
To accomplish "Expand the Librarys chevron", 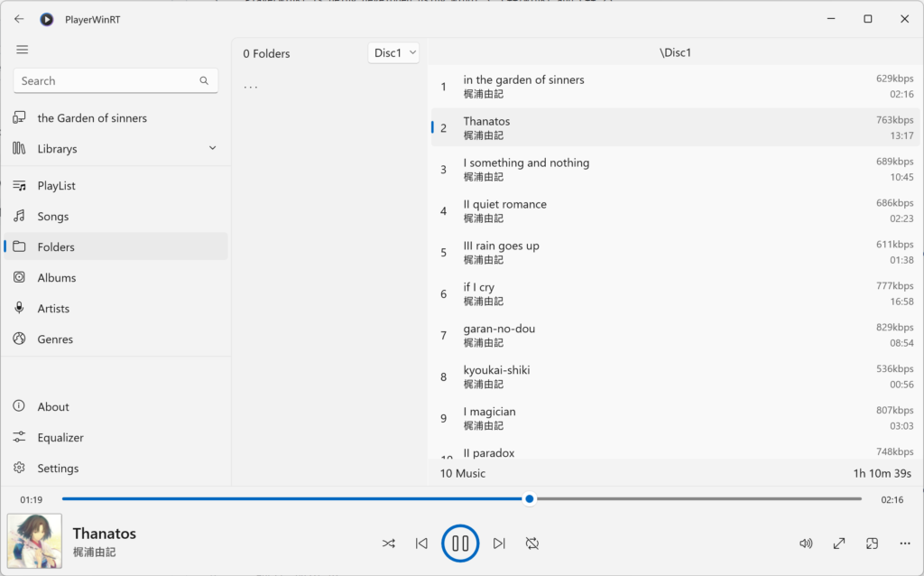I will point(213,148).
